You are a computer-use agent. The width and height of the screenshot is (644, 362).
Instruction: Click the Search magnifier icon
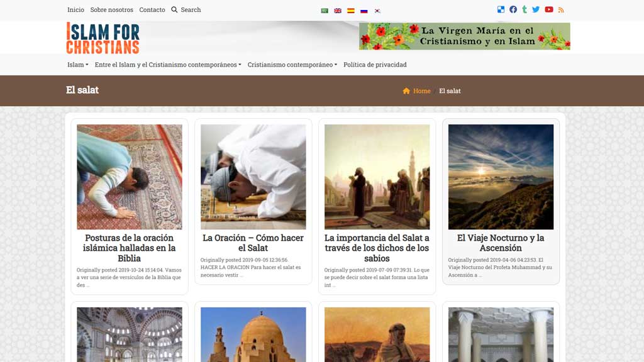[174, 9]
